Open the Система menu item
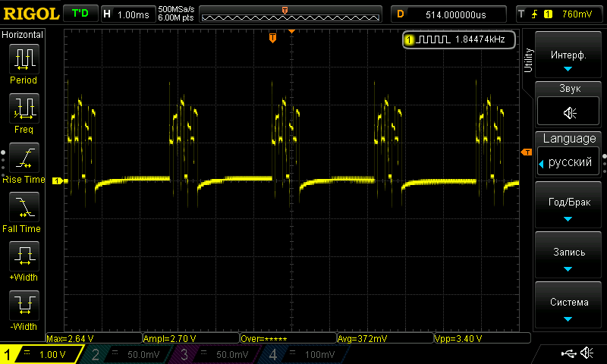 pyautogui.click(x=569, y=307)
